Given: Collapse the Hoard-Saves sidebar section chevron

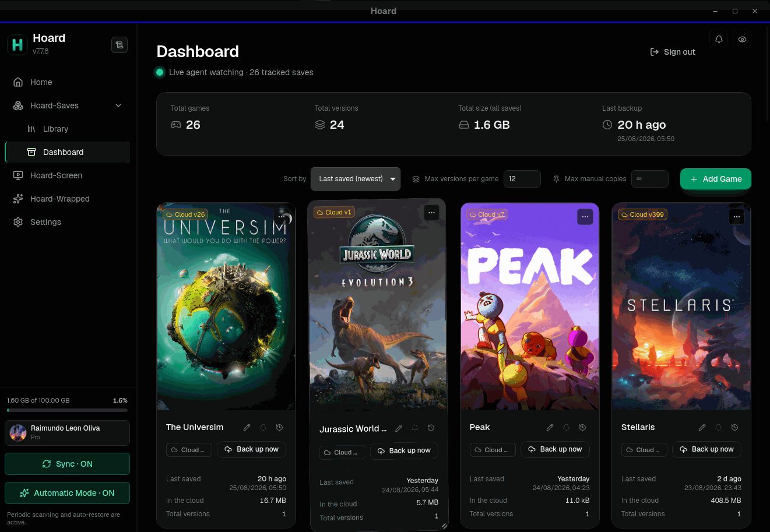Looking at the screenshot, I should pos(118,105).
